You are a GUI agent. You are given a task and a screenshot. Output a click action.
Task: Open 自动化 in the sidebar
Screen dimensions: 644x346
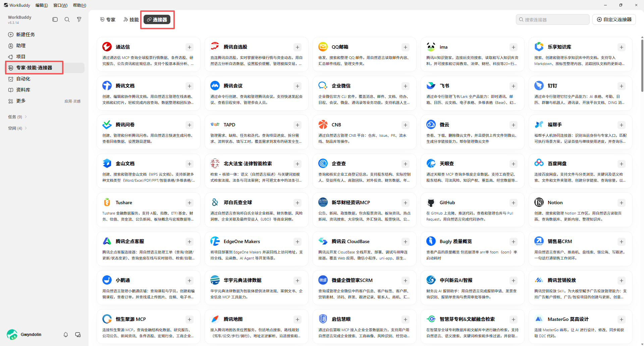click(x=45, y=79)
